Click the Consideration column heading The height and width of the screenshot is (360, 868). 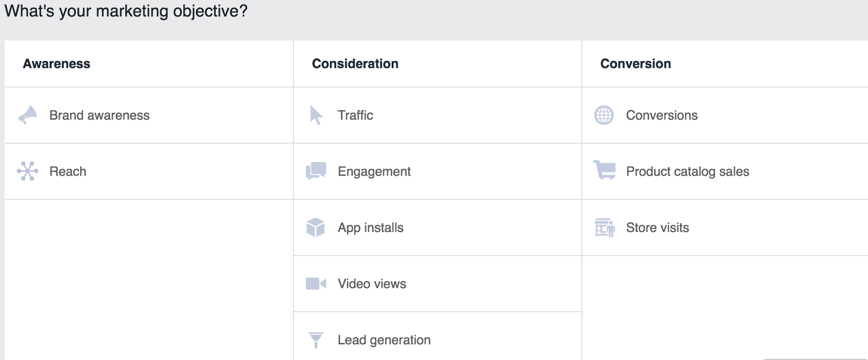coord(355,63)
